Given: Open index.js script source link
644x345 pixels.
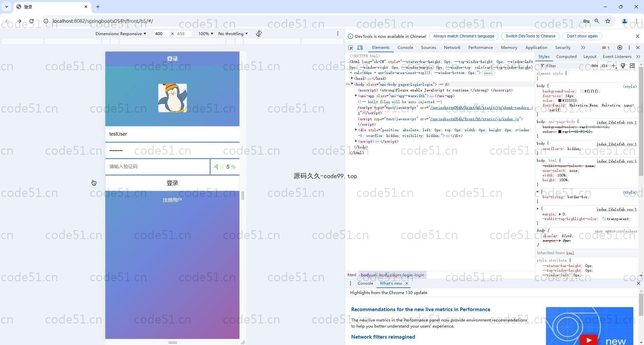Looking at the screenshot, I should pos(475,119).
